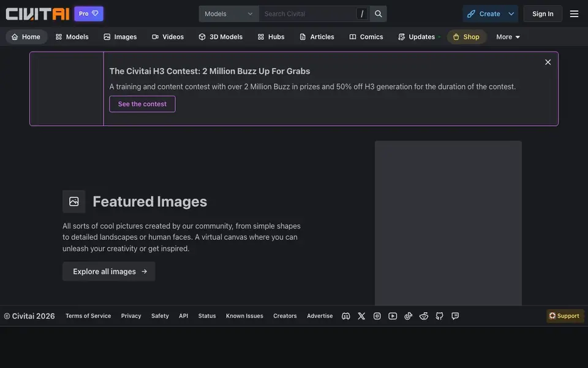Click the magnifying glass search icon
Viewport: 588px width, 368px height.
coord(379,14)
